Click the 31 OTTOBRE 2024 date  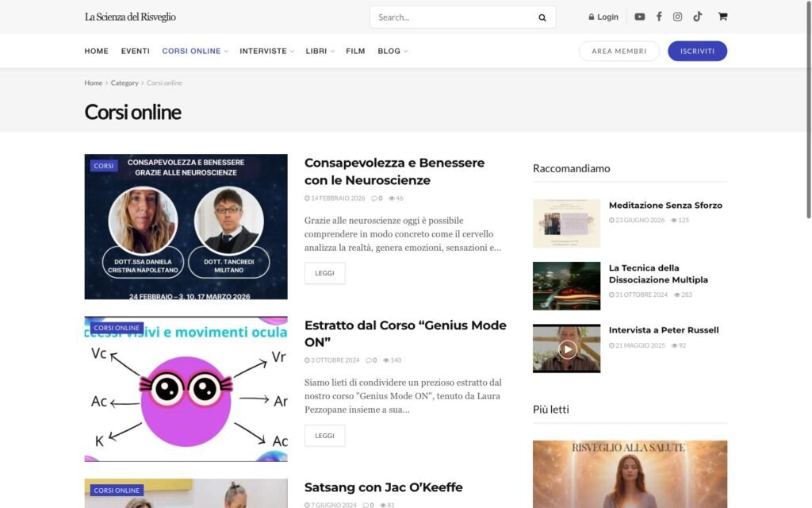click(641, 295)
